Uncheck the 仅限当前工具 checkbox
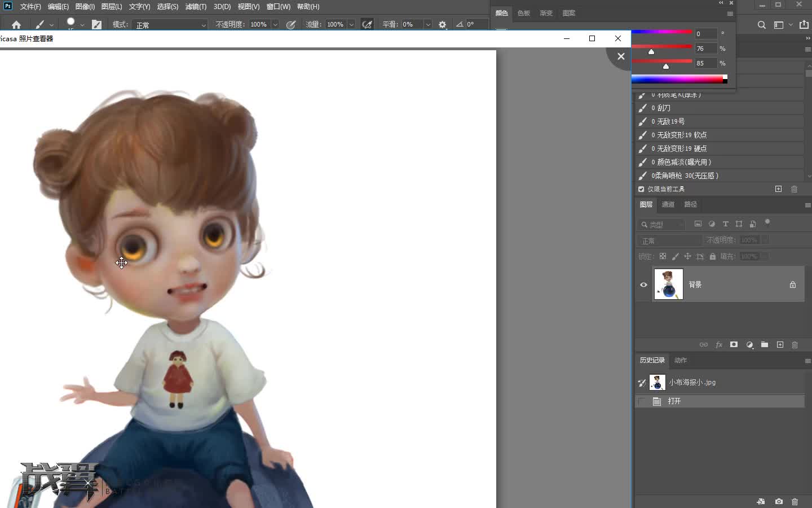The image size is (812, 508). point(641,189)
